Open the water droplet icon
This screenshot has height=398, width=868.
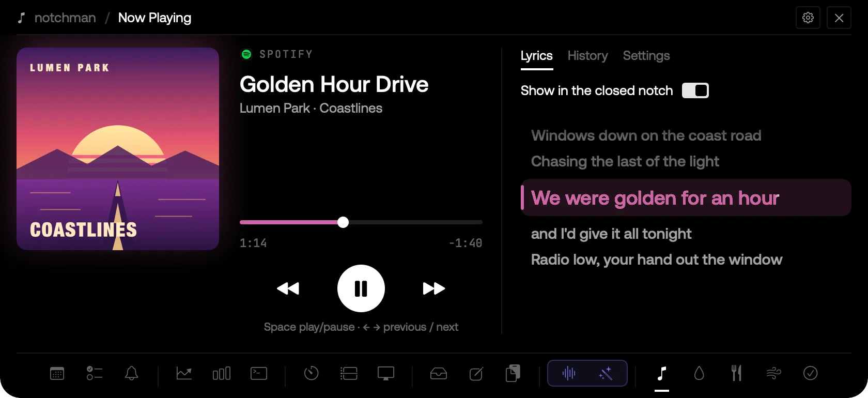coord(699,373)
